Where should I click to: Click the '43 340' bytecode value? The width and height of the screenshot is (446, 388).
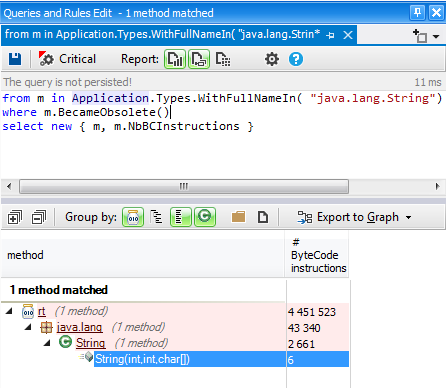(304, 328)
